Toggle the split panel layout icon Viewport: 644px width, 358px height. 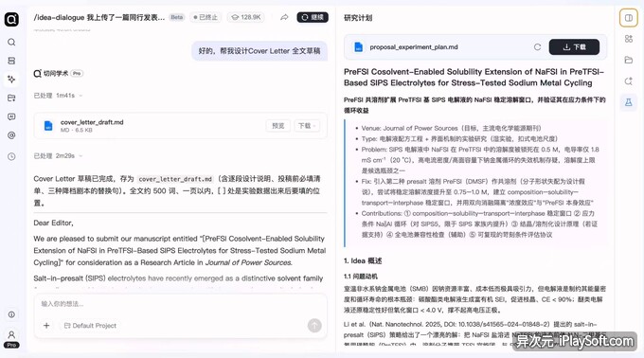629,18
